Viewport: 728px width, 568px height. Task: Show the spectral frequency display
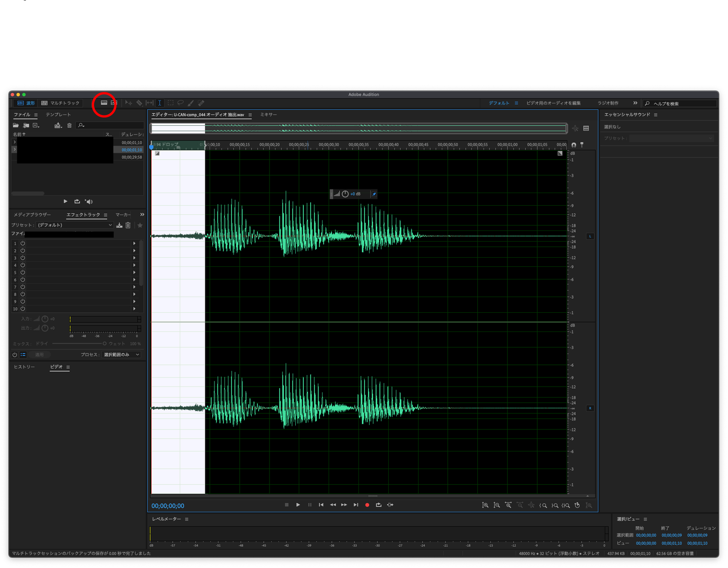tap(104, 103)
